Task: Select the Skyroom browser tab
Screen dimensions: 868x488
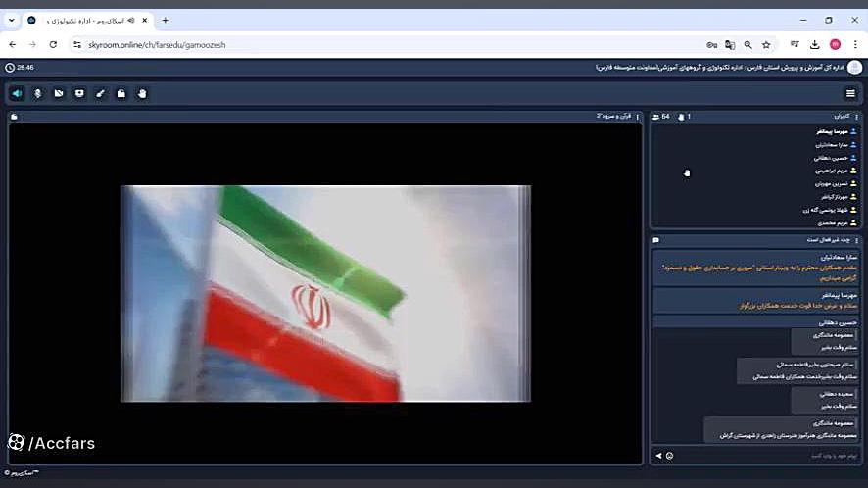Action: pyautogui.click(x=88, y=21)
